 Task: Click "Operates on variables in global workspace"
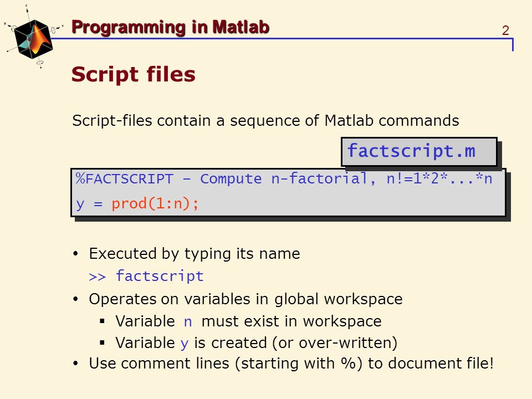pyautogui.click(x=245, y=299)
